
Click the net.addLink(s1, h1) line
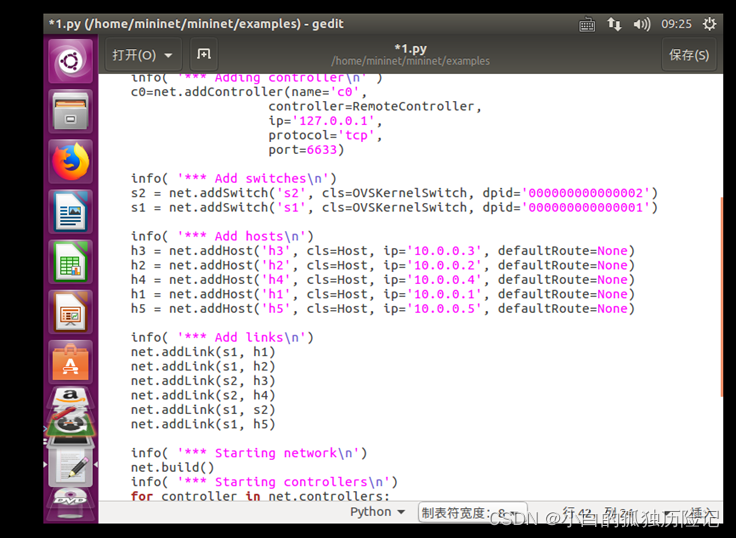coord(203,353)
